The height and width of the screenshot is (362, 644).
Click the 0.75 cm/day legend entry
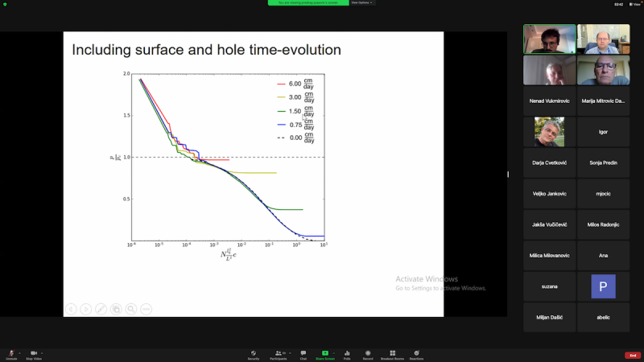(x=295, y=125)
